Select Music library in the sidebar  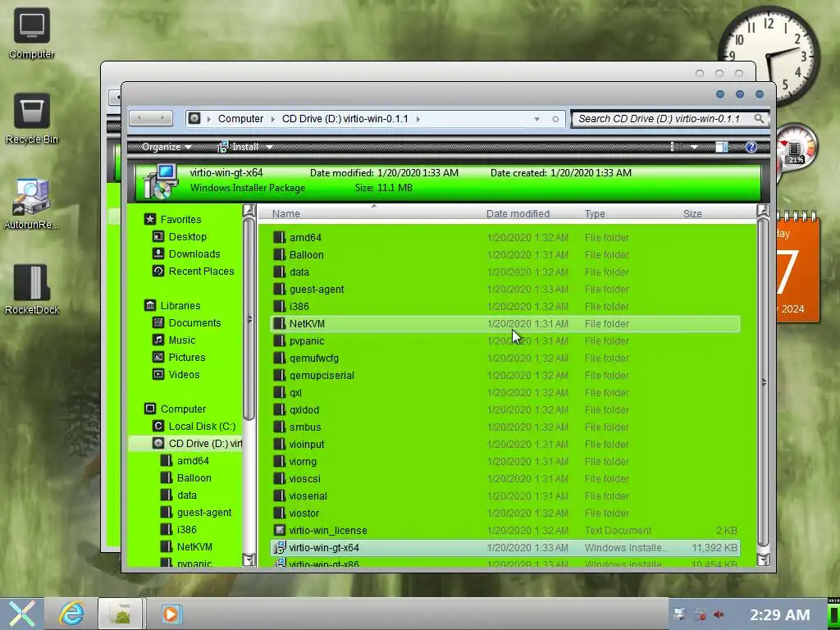(181, 340)
